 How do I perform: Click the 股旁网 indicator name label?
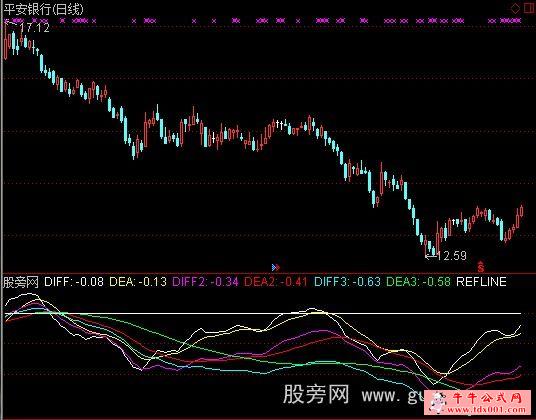(21, 282)
